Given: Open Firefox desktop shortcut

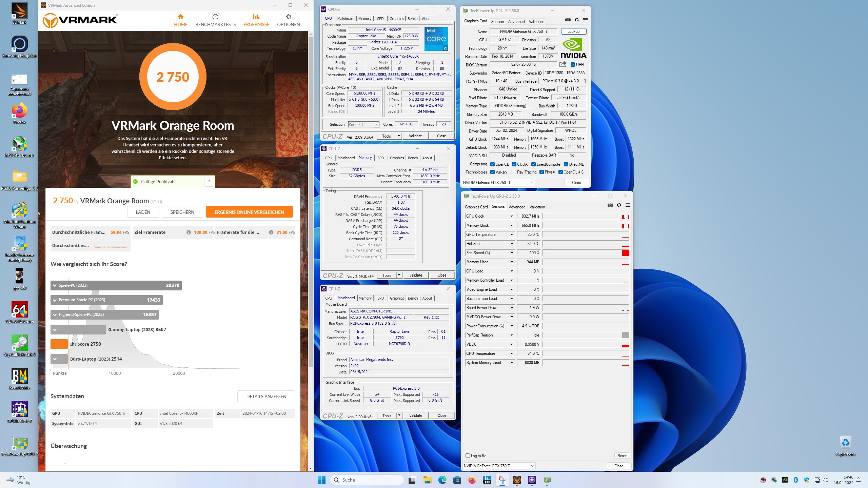Looking at the screenshot, I should (19, 114).
